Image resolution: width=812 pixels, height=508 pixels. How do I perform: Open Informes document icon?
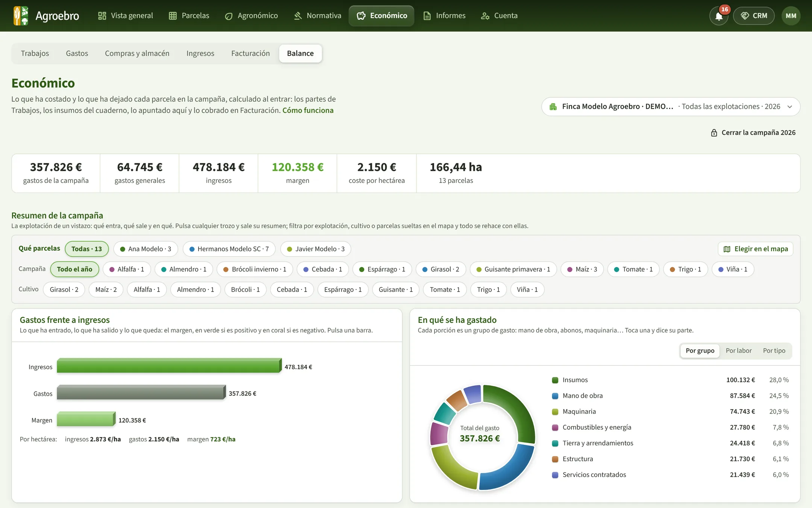[x=427, y=16]
